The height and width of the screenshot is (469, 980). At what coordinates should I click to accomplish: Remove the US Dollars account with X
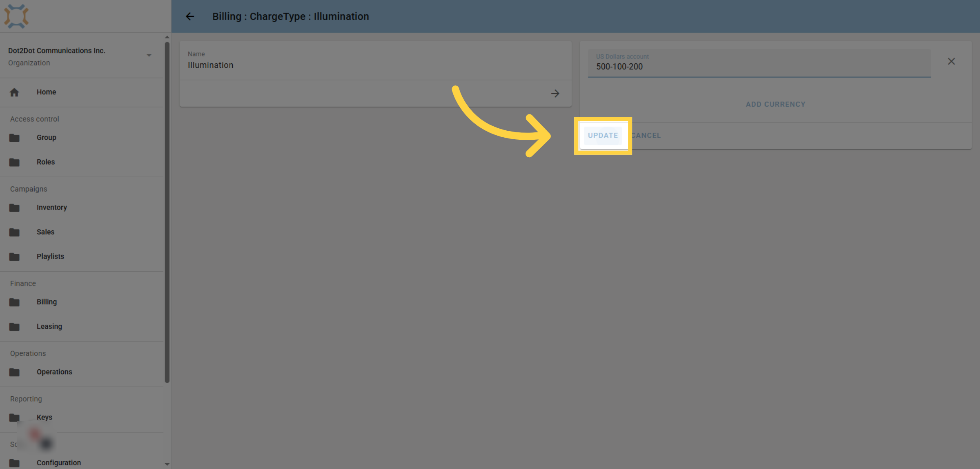coord(951,61)
